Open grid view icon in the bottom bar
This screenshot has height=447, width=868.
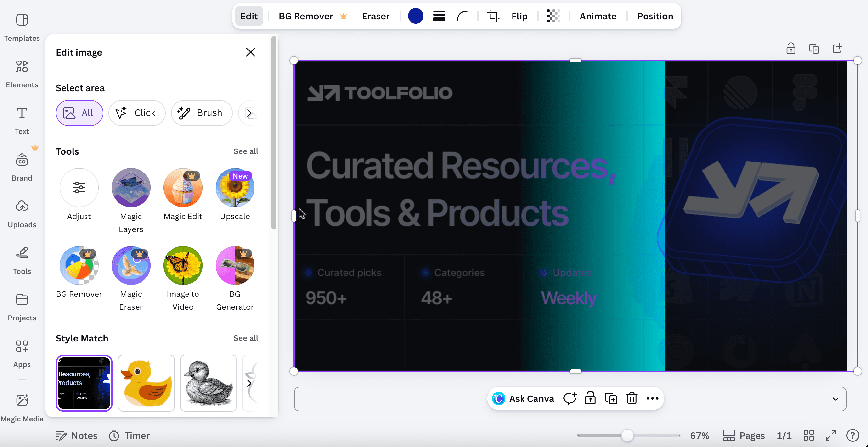(808, 435)
